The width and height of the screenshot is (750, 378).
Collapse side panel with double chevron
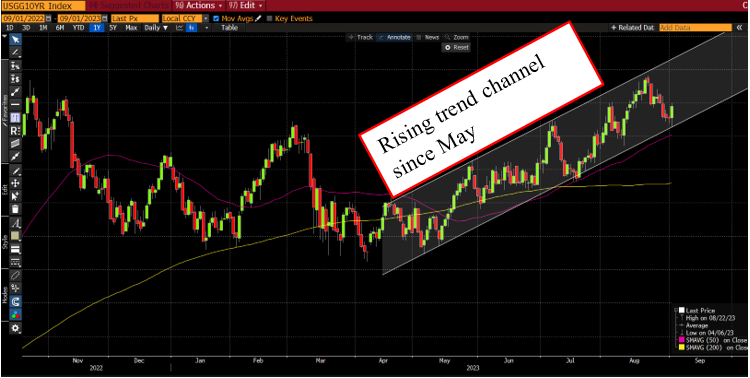pos(740,28)
